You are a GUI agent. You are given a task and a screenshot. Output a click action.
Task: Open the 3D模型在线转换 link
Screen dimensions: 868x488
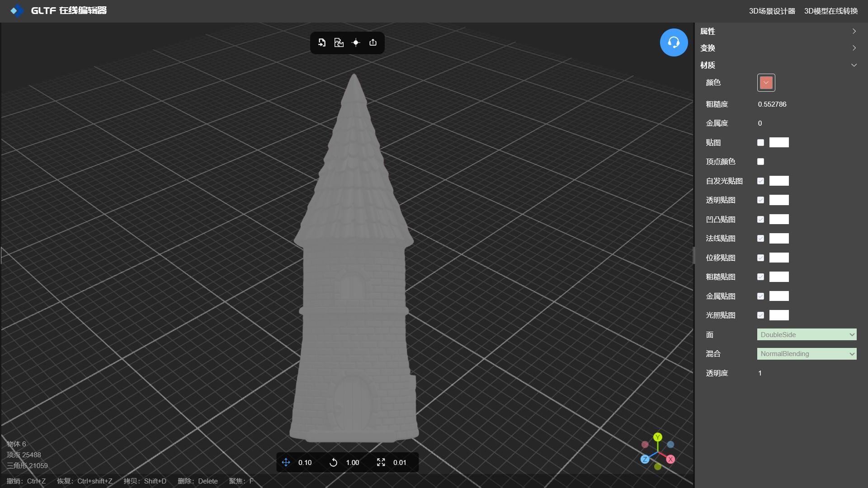coord(831,11)
